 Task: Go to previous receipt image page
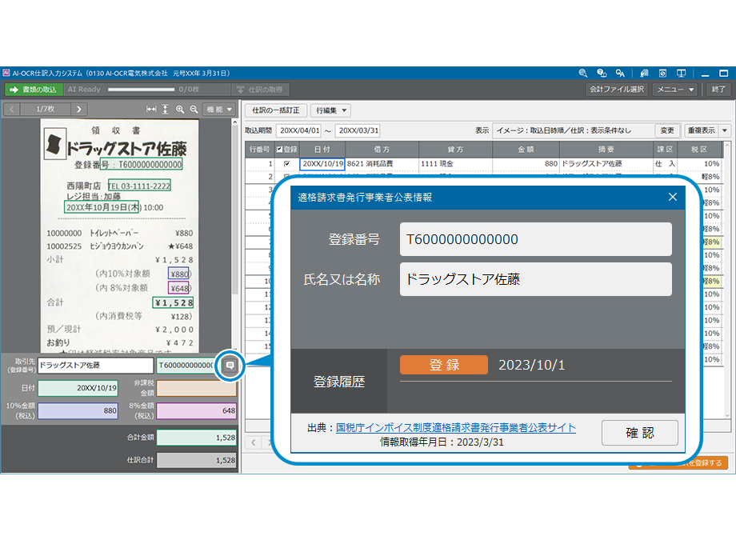click(12, 110)
